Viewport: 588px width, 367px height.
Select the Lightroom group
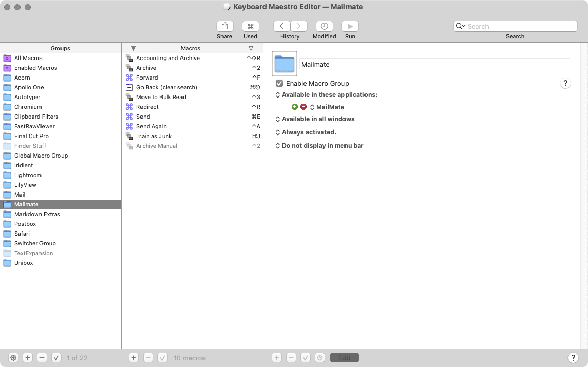tap(61, 176)
